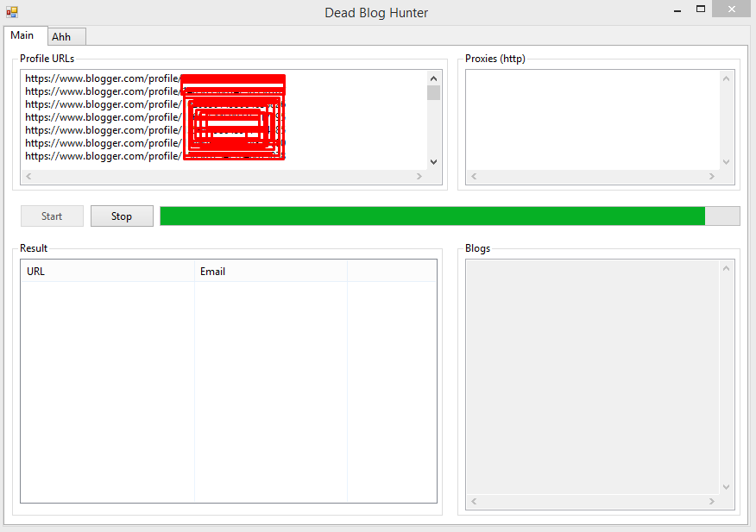Viewport: 756px width, 532px height.
Task: Click Profile URLs horizontal scroll left arrow
Action: (28, 177)
